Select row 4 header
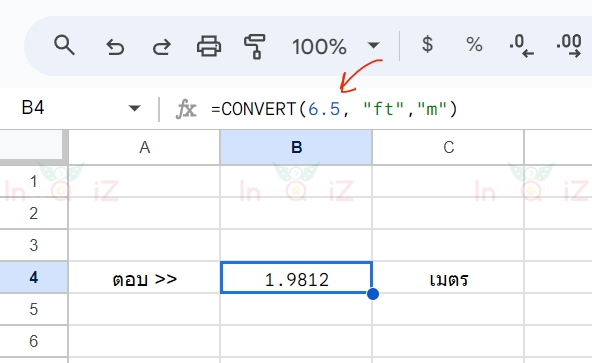 (34, 277)
